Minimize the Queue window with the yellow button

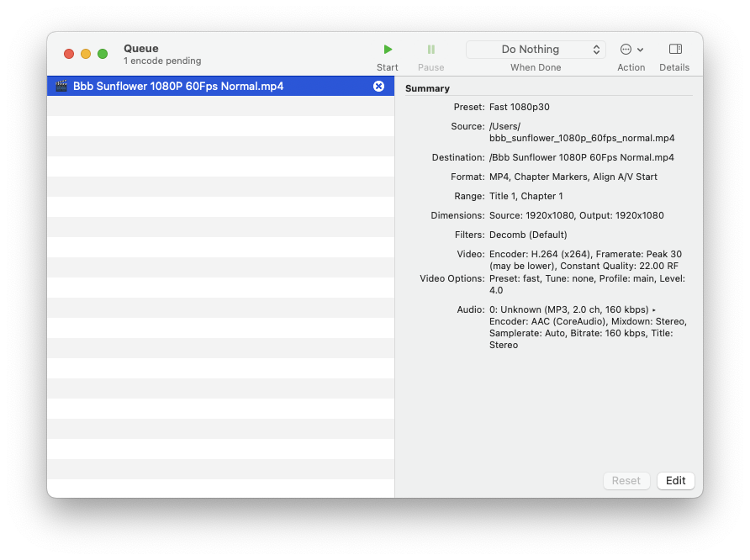pyautogui.click(x=86, y=54)
